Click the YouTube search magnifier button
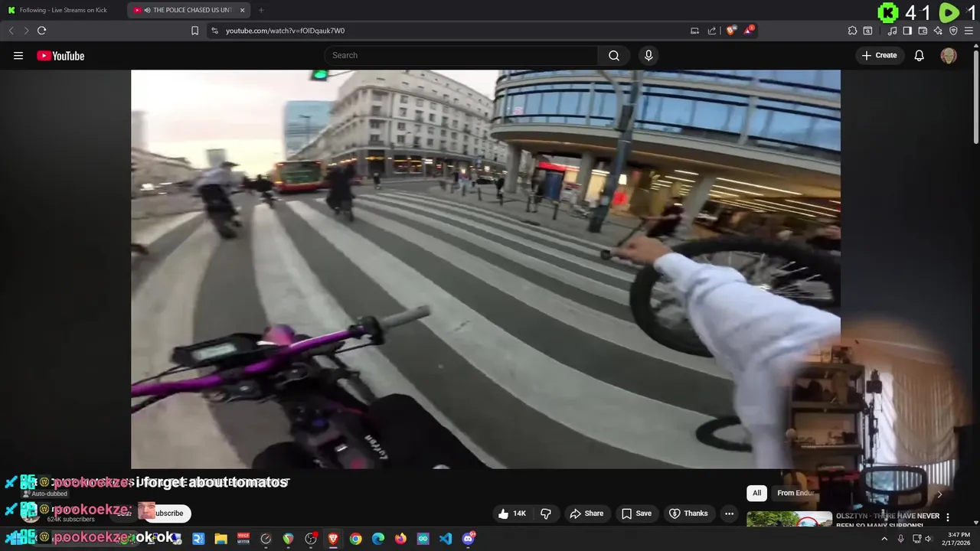The image size is (980, 551). point(614,55)
